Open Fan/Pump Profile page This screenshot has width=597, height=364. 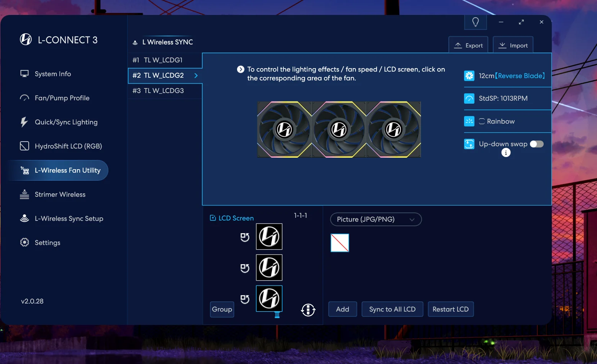pyautogui.click(x=55, y=98)
